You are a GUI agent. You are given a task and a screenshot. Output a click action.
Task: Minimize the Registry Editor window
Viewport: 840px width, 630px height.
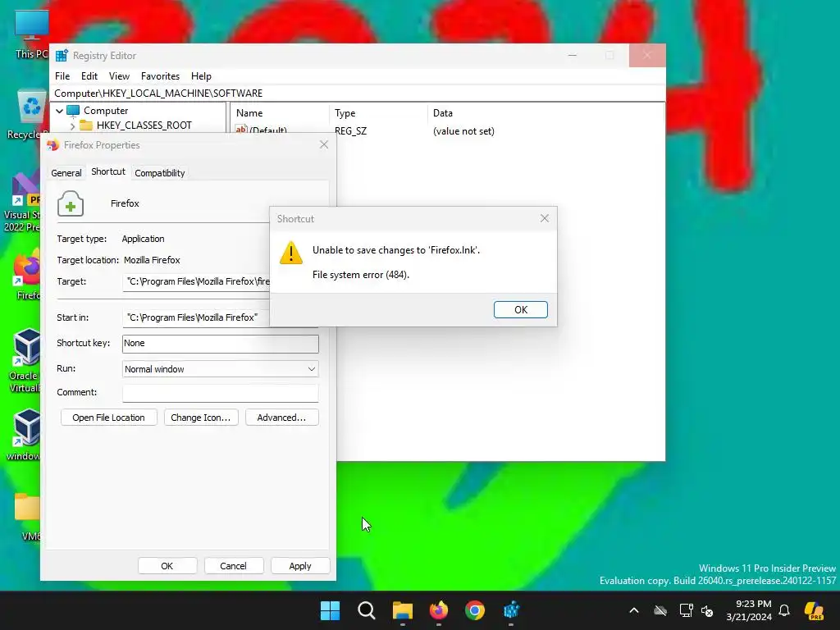pos(572,55)
